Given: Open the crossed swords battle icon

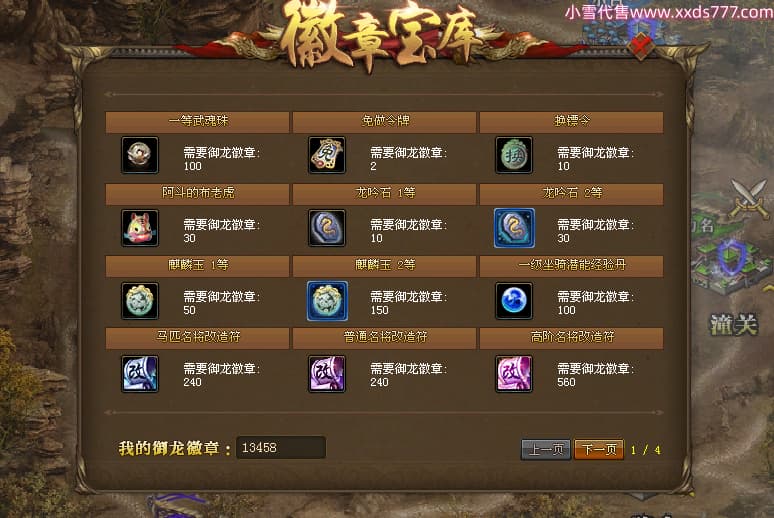Looking at the screenshot, I should (x=749, y=199).
